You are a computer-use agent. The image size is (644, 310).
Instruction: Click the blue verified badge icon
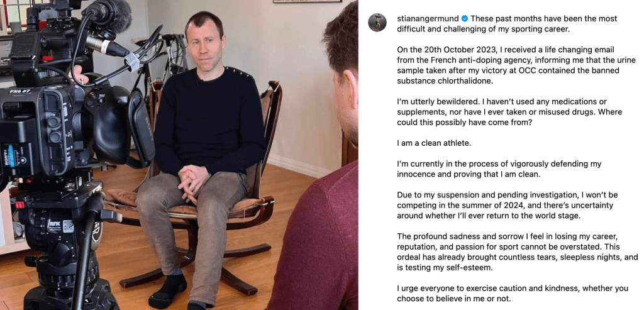[465, 18]
